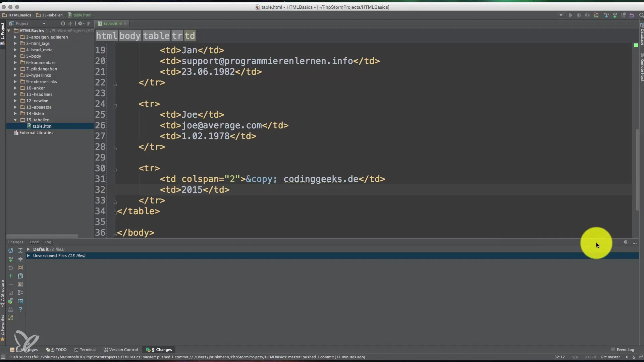644x362 pixels.
Task: Configure ignored files checklist icon
Action: (20, 293)
